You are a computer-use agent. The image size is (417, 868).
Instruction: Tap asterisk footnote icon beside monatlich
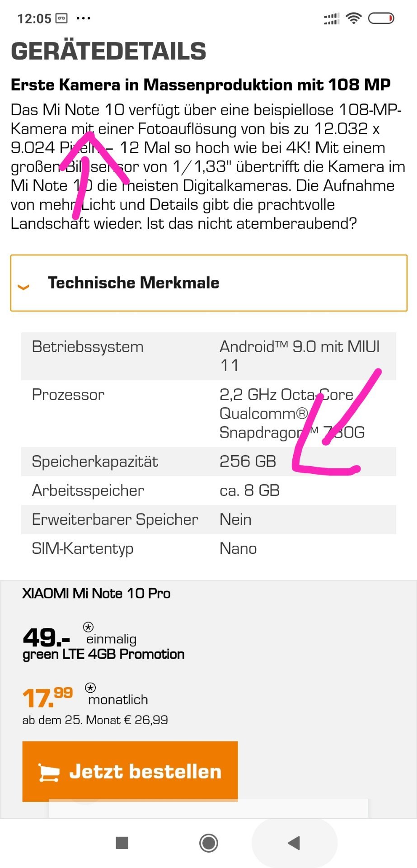(90, 688)
